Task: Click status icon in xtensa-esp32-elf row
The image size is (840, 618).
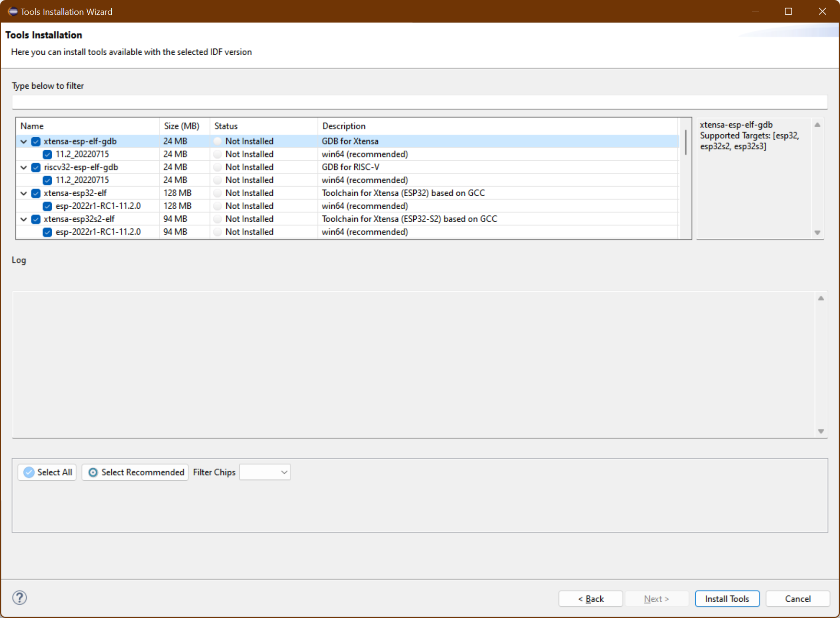Action: click(x=218, y=193)
